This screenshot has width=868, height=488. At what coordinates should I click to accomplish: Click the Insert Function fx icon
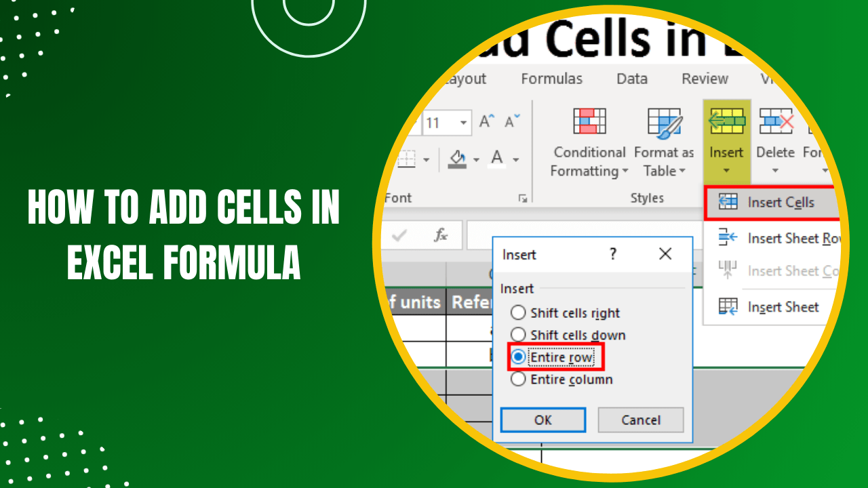(441, 235)
